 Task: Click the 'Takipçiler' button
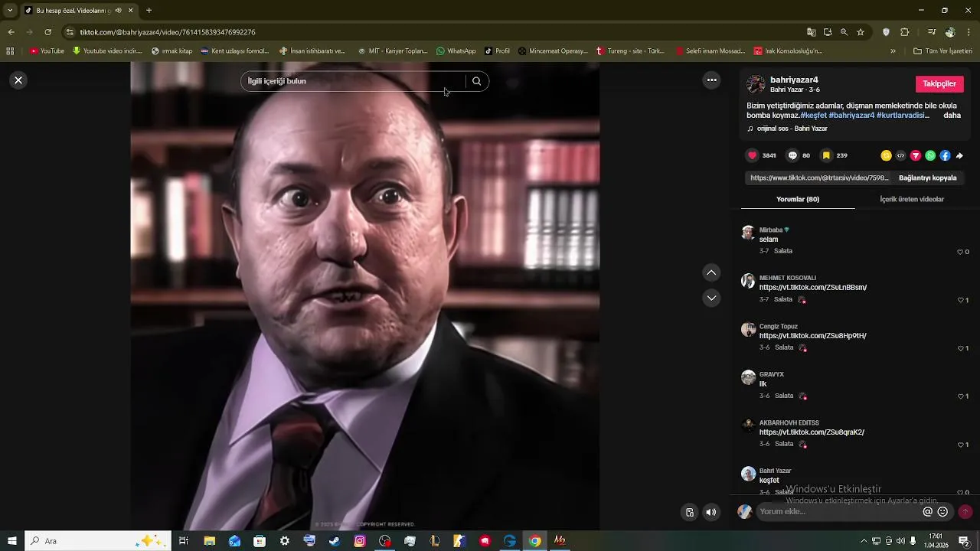[939, 84]
